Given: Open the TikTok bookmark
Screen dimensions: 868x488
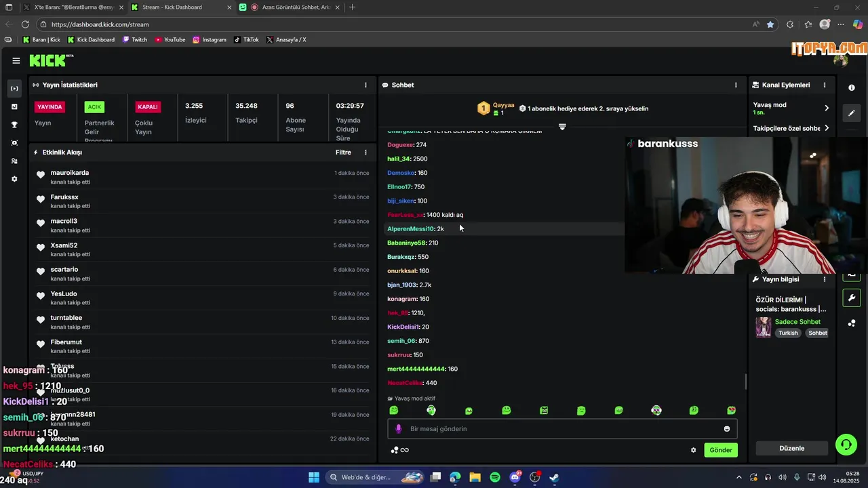Looking at the screenshot, I should click(x=246, y=39).
